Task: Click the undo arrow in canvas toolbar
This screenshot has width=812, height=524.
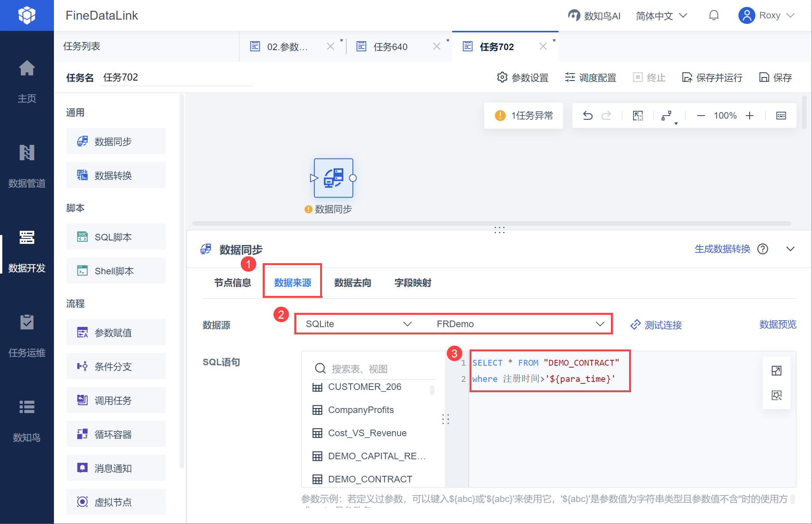Action: (x=587, y=116)
